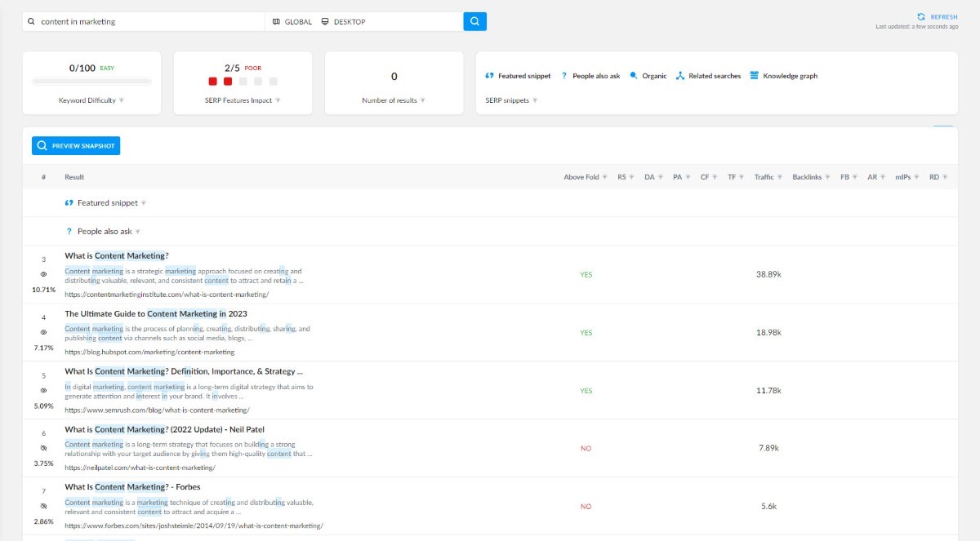Toggle the eye icon for result 5
The height and width of the screenshot is (541, 980).
[x=44, y=391]
